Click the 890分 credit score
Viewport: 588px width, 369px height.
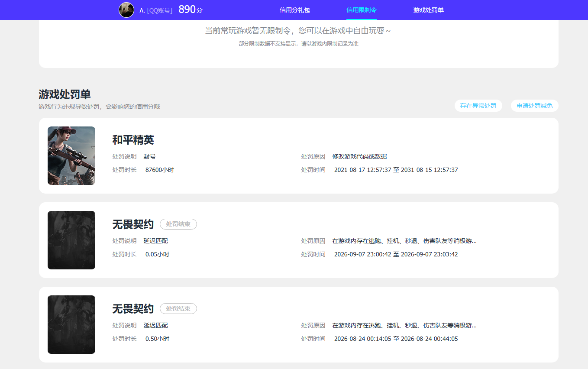(191, 10)
